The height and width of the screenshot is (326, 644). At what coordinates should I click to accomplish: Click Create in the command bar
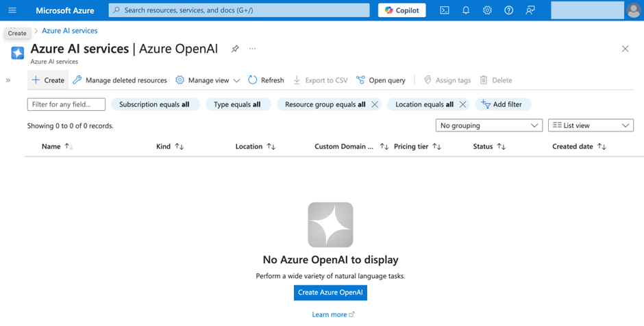(48, 80)
